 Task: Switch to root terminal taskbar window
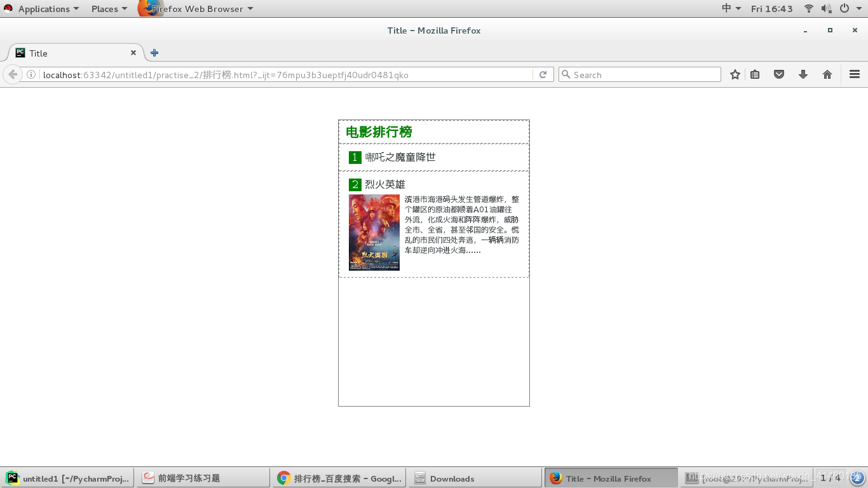(747, 478)
